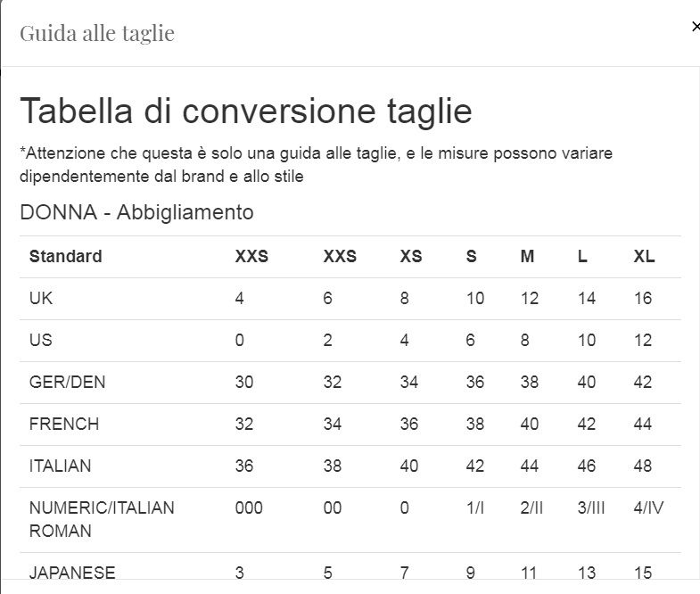
Task: Close the size guide dialog
Action: [x=696, y=28]
